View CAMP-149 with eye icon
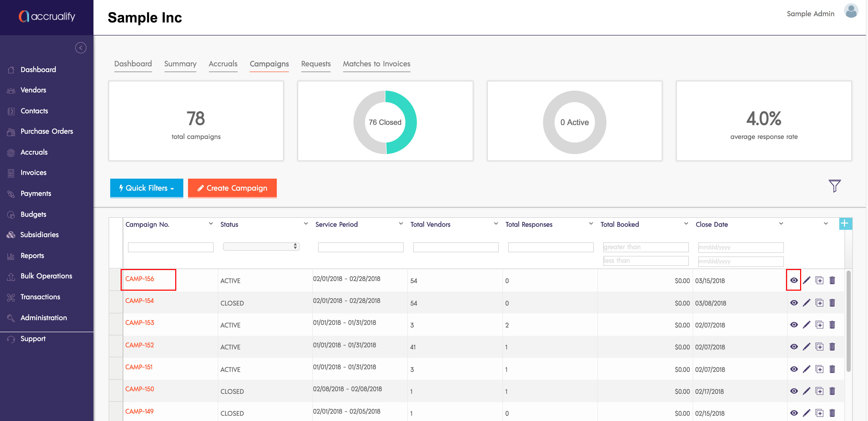Image resolution: width=868 pixels, height=421 pixels. tap(794, 413)
